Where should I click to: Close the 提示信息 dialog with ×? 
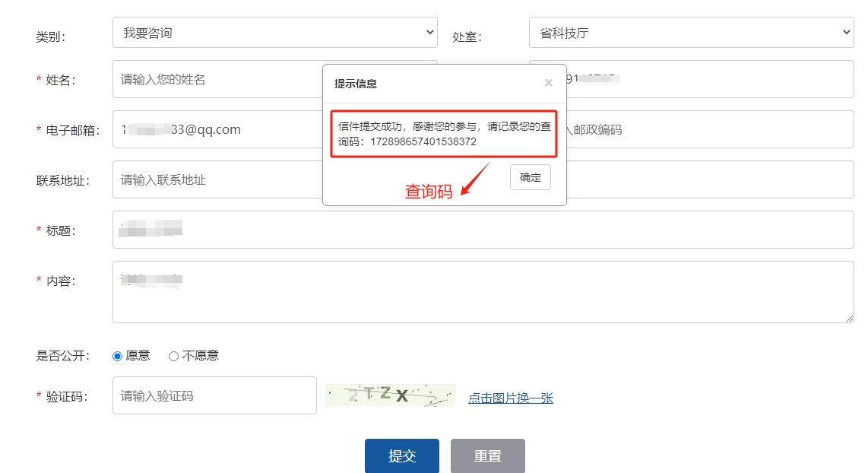[548, 83]
